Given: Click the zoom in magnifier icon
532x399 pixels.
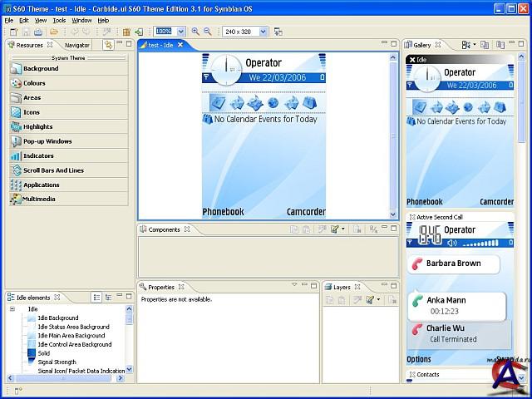Looking at the screenshot, I should [195, 32].
